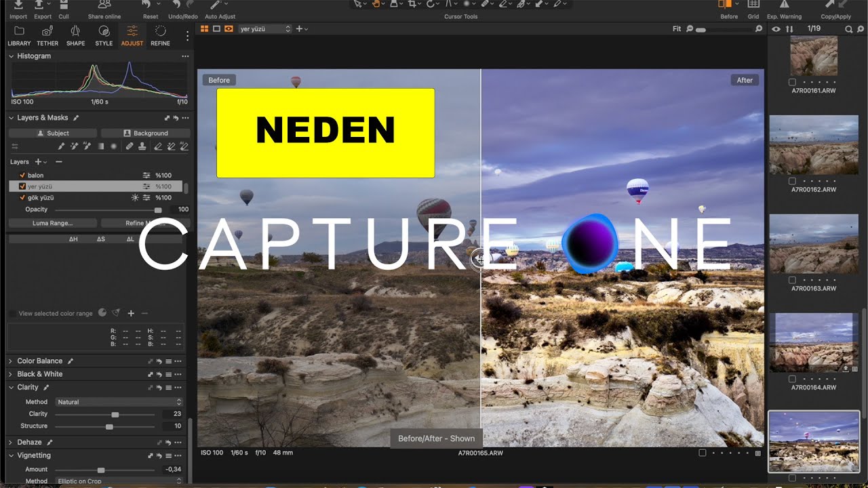Viewport: 868px width, 488px height.
Task: Select the clone stamp mask tool
Action: coord(142,146)
